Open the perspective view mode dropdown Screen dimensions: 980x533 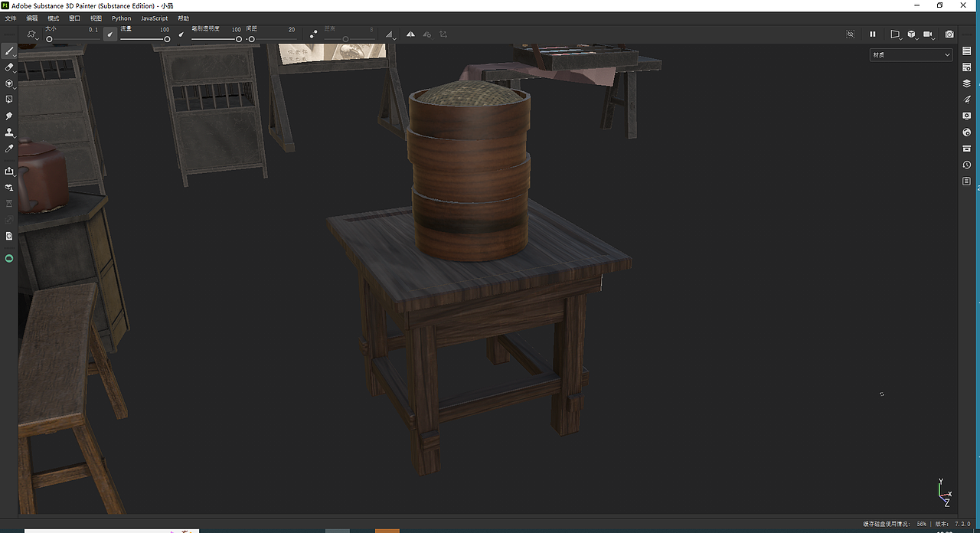pyautogui.click(x=895, y=34)
